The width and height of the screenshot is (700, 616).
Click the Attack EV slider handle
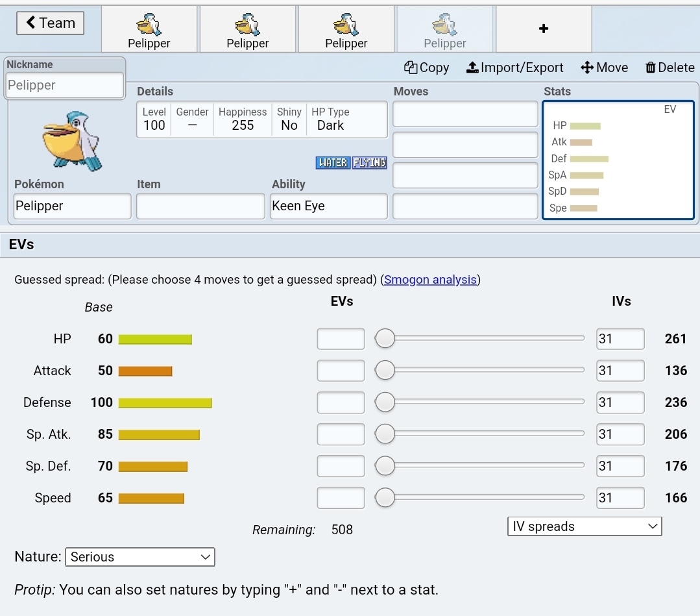click(385, 370)
